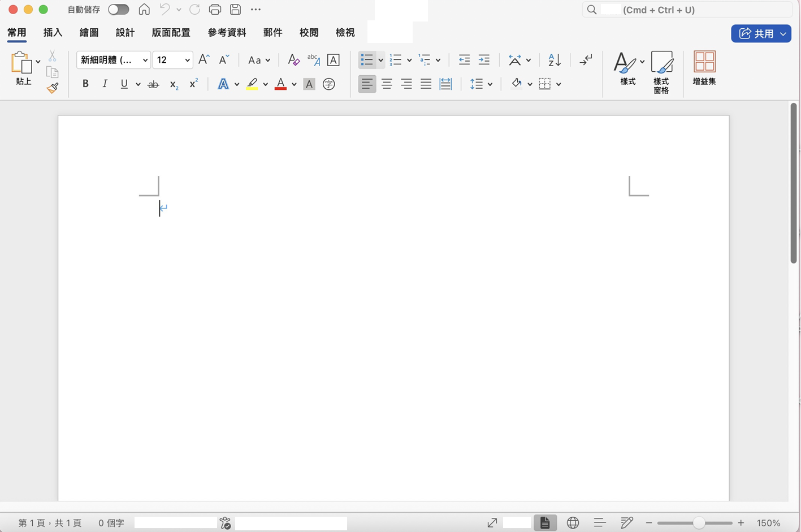This screenshot has width=801, height=532.
Task: Toggle the 自動儲存 AutoSave switch
Action: [x=119, y=10]
